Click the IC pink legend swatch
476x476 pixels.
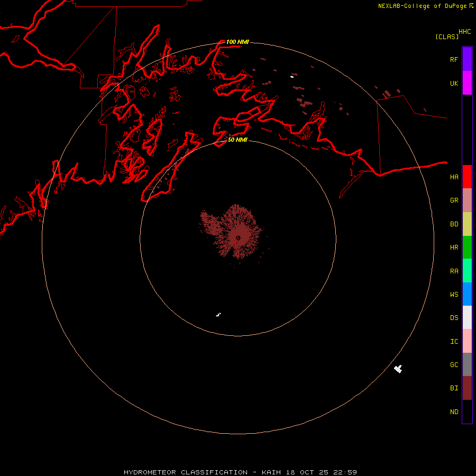point(467,341)
